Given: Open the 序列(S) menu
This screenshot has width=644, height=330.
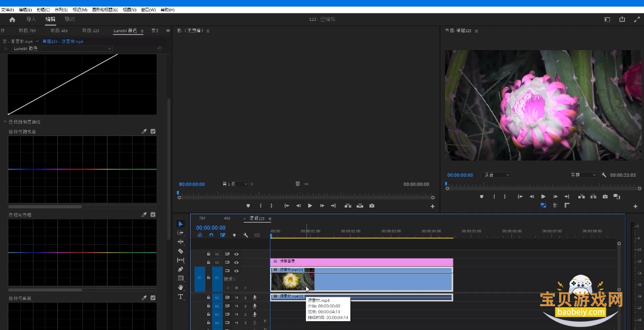Looking at the screenshot, I should coord(61,10).
